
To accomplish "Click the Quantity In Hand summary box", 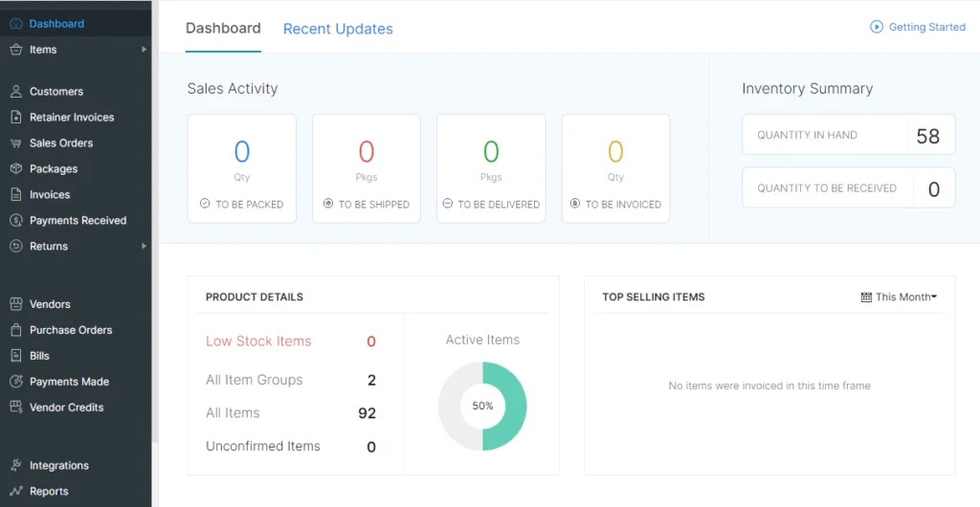I will pyautogui.click(x=848, y=136).
